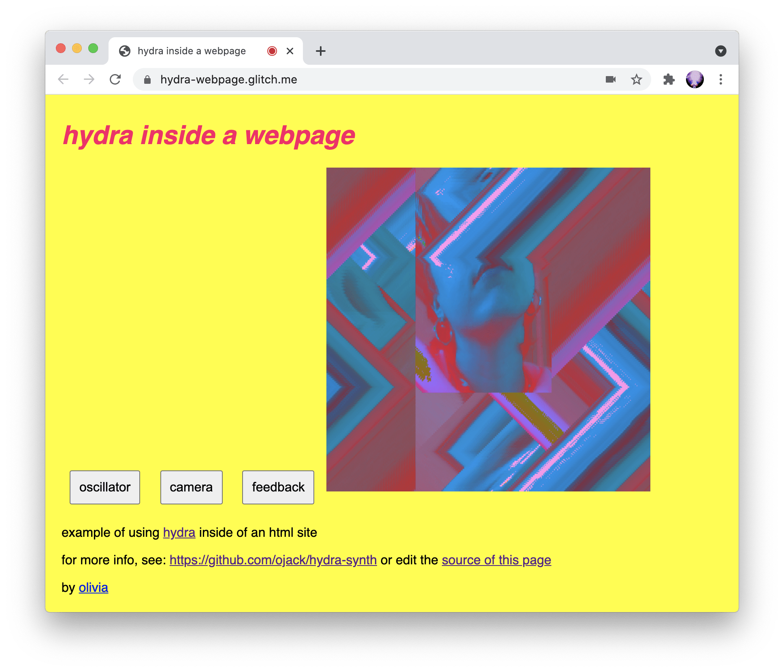Click the chevron control at top right

(720, 51)
